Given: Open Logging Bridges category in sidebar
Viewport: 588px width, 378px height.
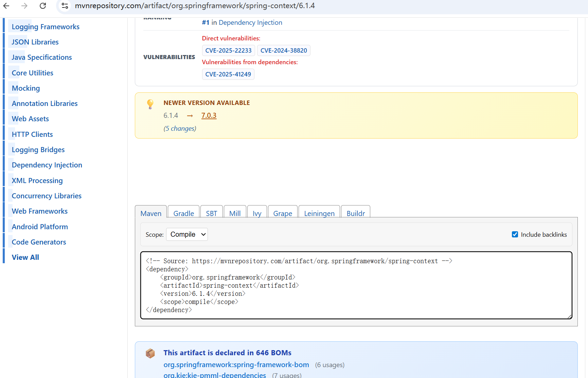Looking at the screenshot, I should [38, 150].
